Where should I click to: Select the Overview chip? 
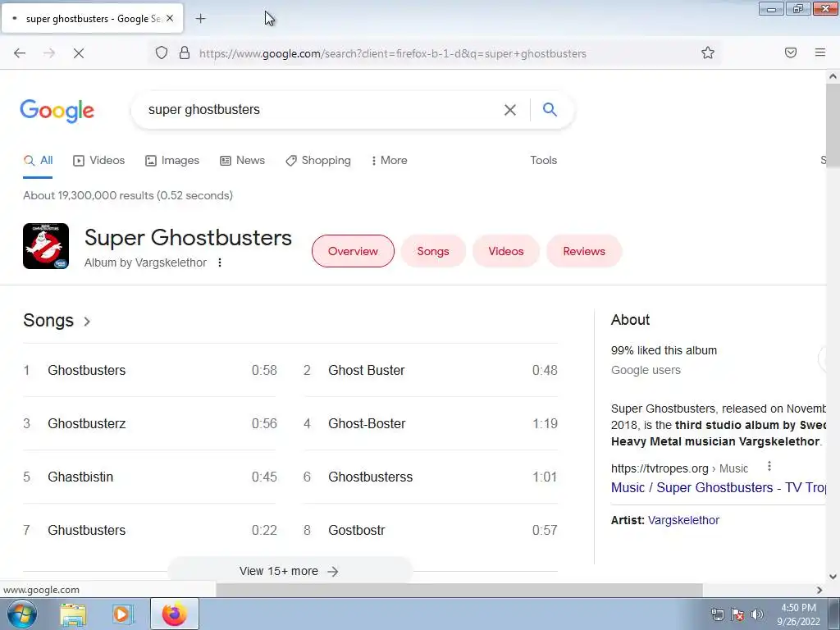pyautogui.click(x=353, y=251)
